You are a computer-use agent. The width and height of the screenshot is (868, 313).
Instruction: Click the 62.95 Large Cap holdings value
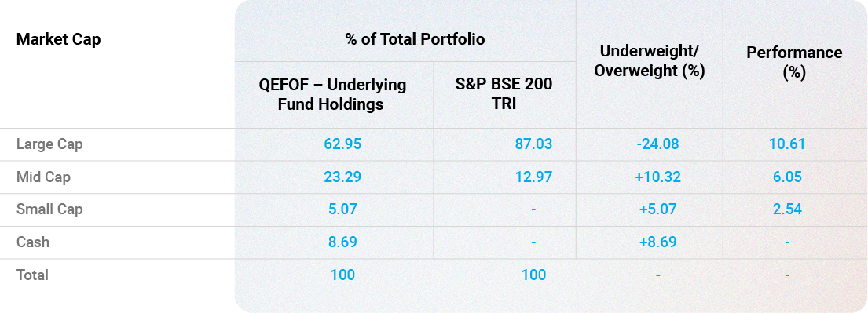click(342, 144)
